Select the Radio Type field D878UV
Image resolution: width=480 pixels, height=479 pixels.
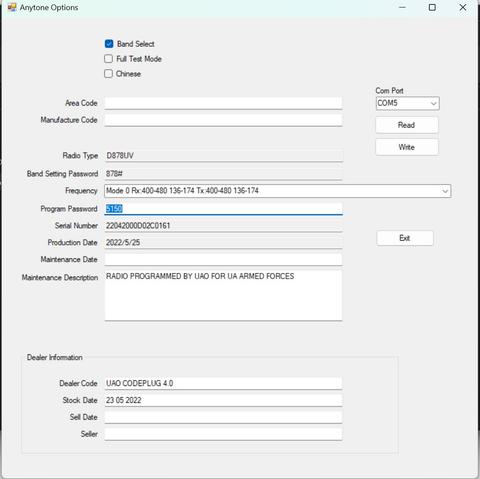tap(223, 156)
